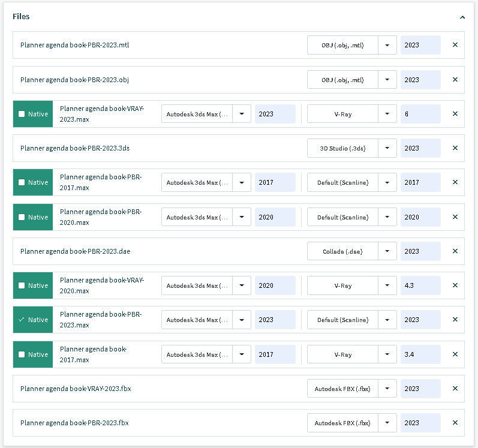Click the renderer version field showing 6
Image resolution: width=478 pixels, height=448 pixels.
(x=420, y=114)
